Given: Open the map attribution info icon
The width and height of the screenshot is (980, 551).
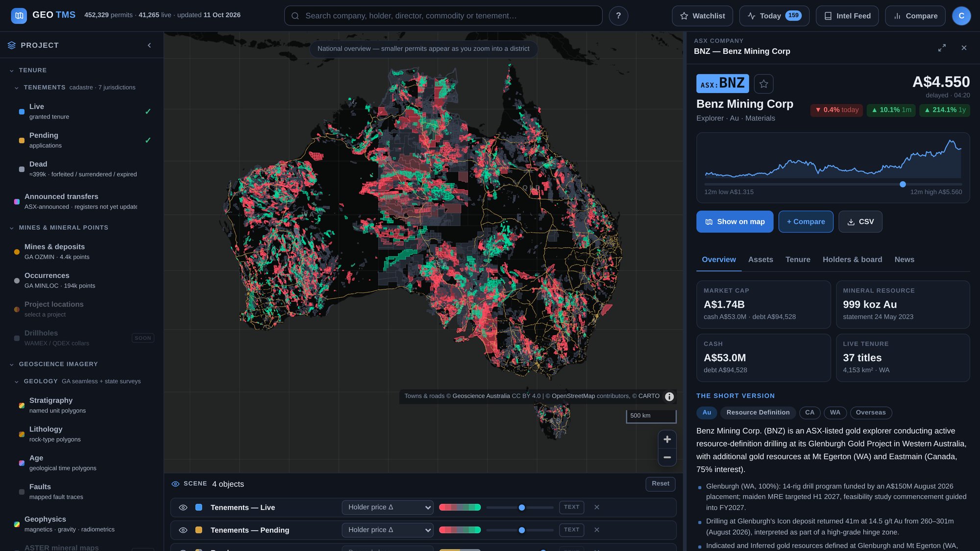Looking at the screenshot, I should tap(669, 397).
